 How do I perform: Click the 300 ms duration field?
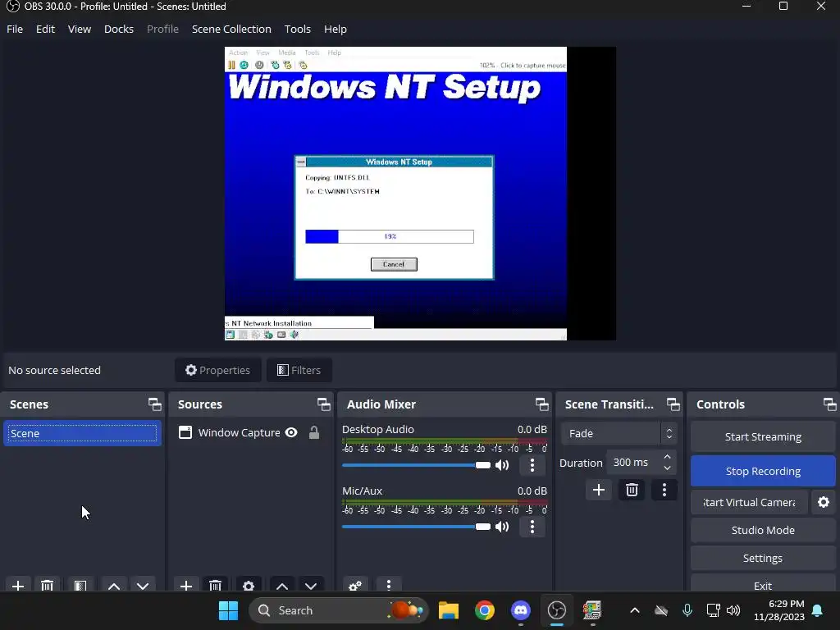click(x=633, y=463)
